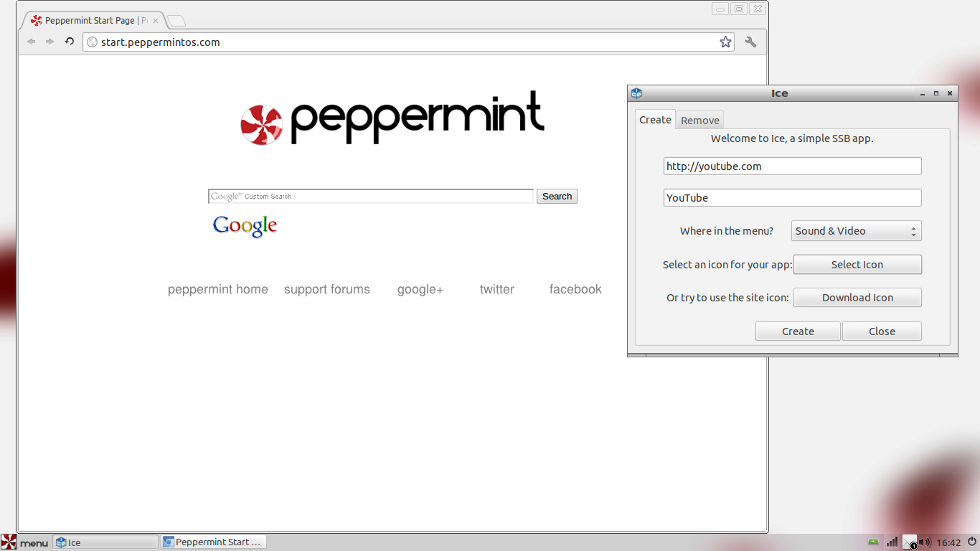Screen dimensions: 980x551
Task: Click the power button in the panel
Action: 972,542
